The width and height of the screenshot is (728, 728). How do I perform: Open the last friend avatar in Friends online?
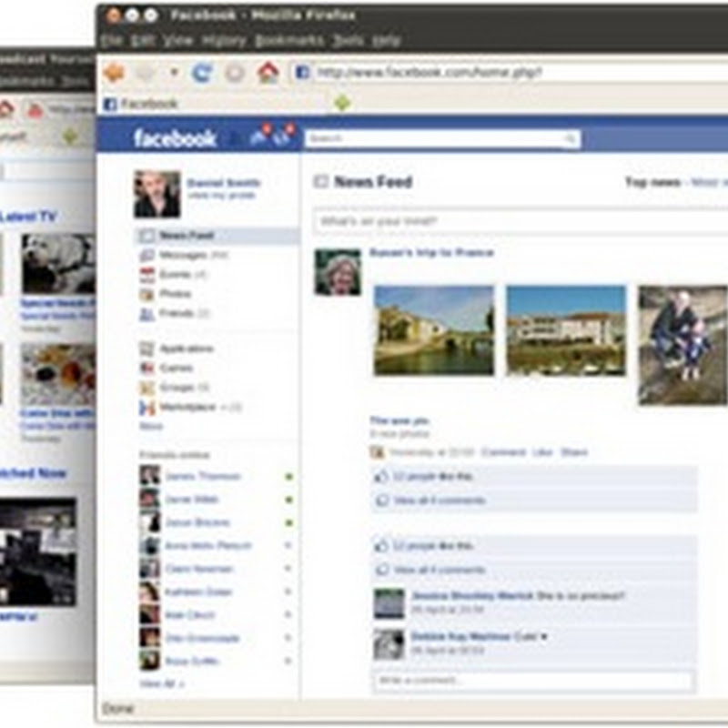coord(149,661)
